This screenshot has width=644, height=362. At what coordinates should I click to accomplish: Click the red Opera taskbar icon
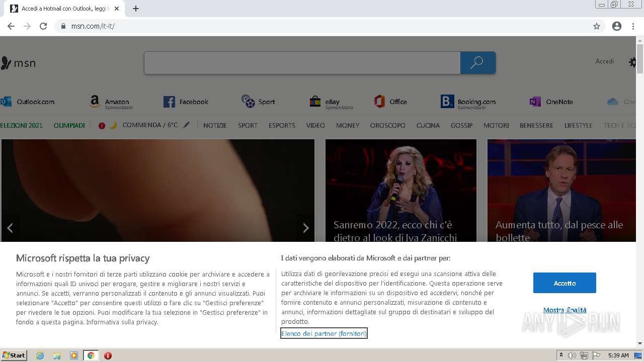[108, 355]
